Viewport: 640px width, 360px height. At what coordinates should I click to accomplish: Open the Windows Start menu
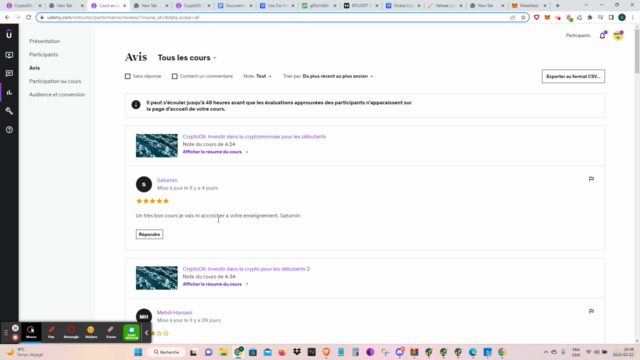pos(138,352)
